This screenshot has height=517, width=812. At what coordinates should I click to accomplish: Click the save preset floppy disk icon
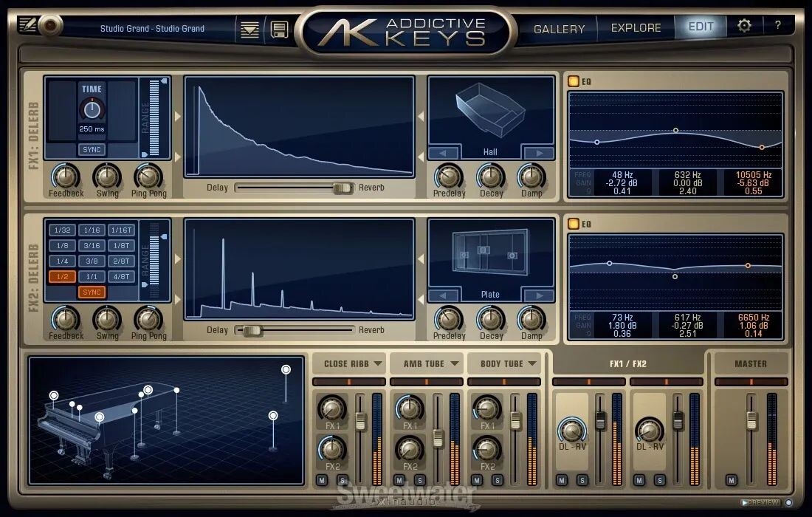(x=279, y=30)
